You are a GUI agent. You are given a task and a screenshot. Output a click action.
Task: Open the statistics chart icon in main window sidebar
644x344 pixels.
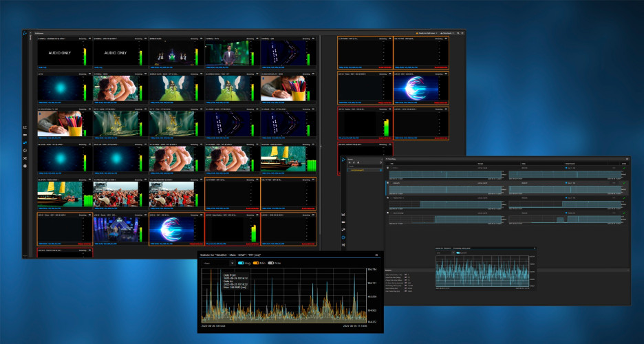(25, 127)
